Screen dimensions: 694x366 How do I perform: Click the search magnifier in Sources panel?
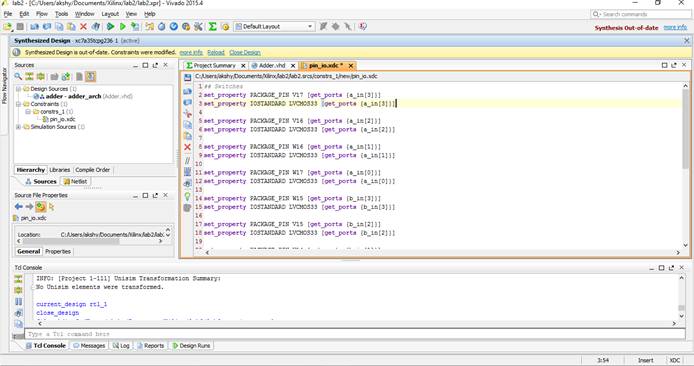(18, 77)
